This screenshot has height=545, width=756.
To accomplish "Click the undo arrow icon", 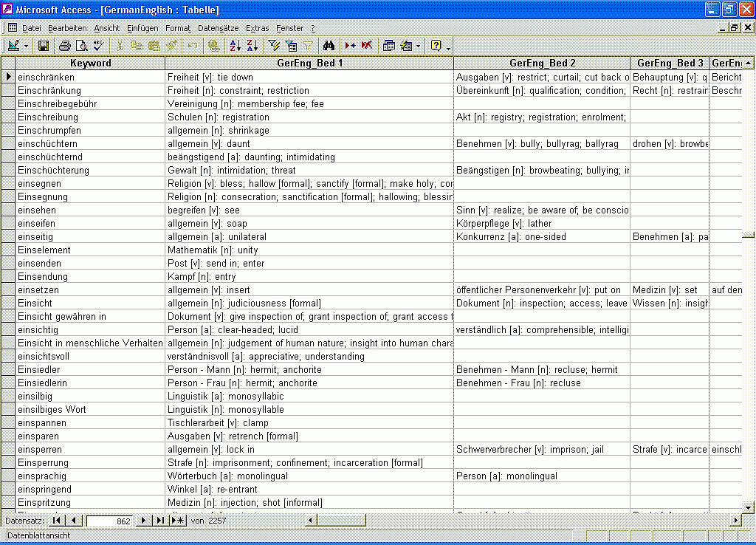I will tap(193, 46).
